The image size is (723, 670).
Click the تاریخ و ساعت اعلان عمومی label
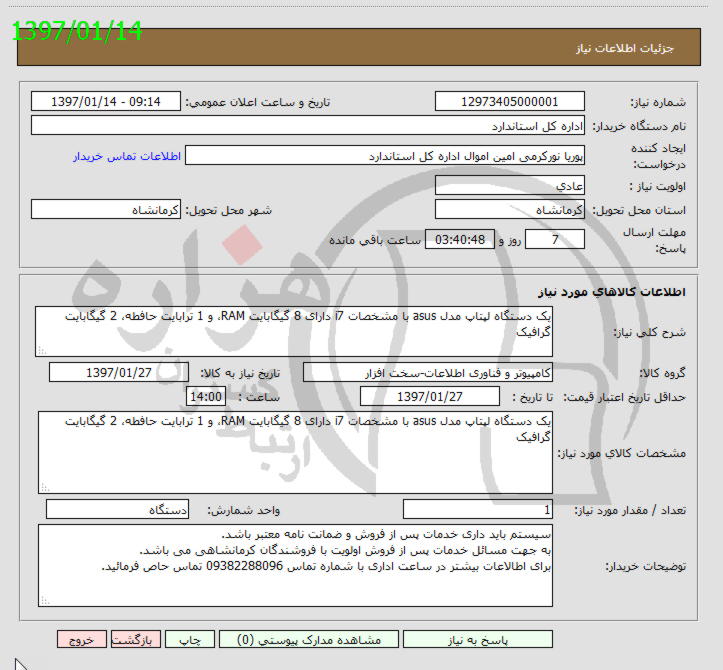point(258,102)
